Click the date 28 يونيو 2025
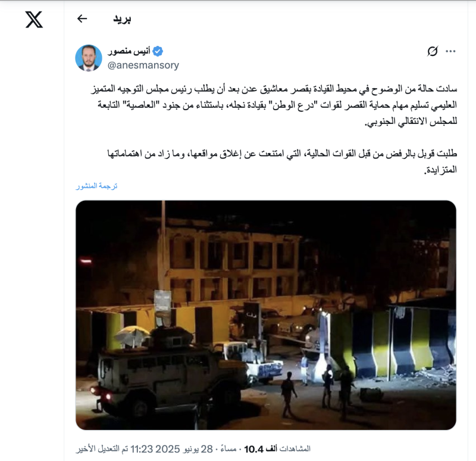476x461 pixels. pyautogui.click(x=184, y=449)
